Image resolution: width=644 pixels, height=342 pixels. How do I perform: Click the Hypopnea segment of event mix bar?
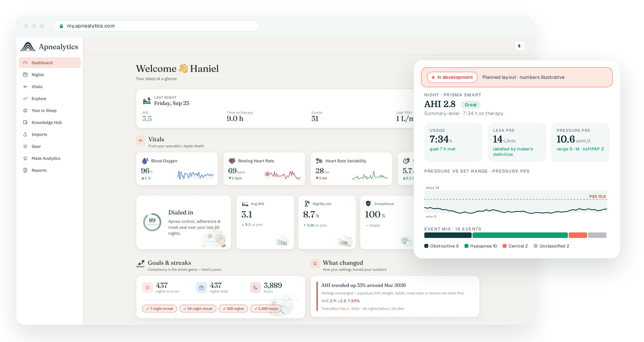[520, 235]
